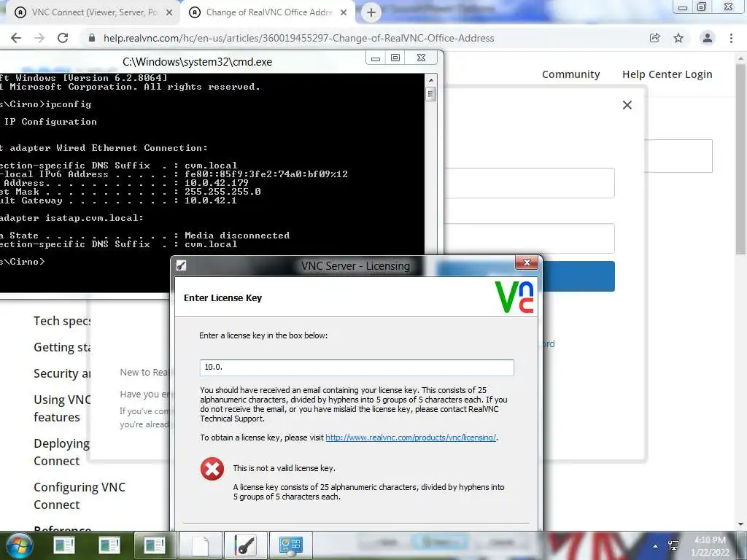
Task: Bookmark this page with the star icon
Action: click(678, 38)
